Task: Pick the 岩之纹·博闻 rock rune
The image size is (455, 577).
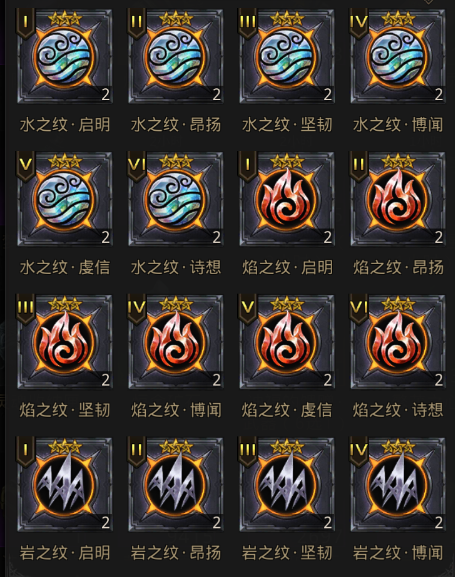Action: [398, 485]
